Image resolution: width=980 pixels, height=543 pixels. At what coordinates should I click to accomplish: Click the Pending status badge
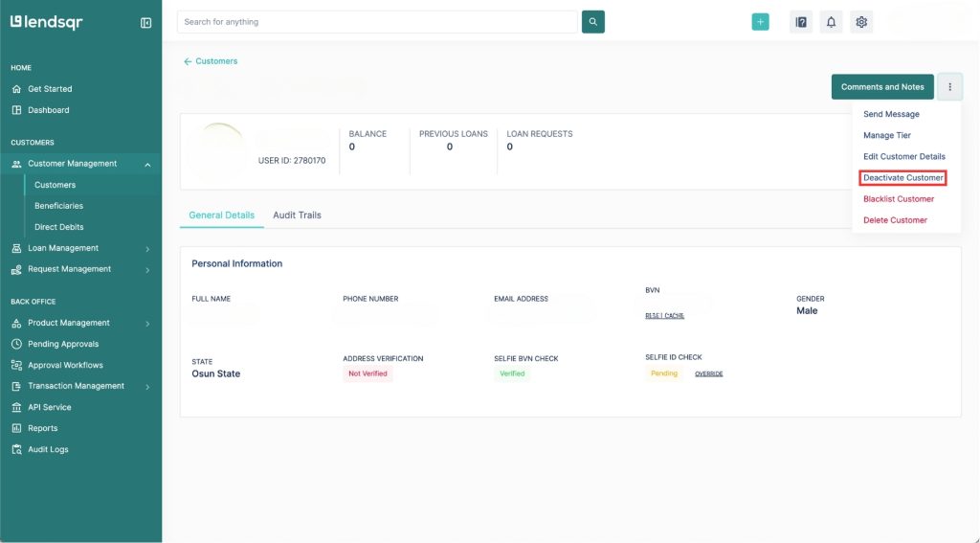(664, 373)
